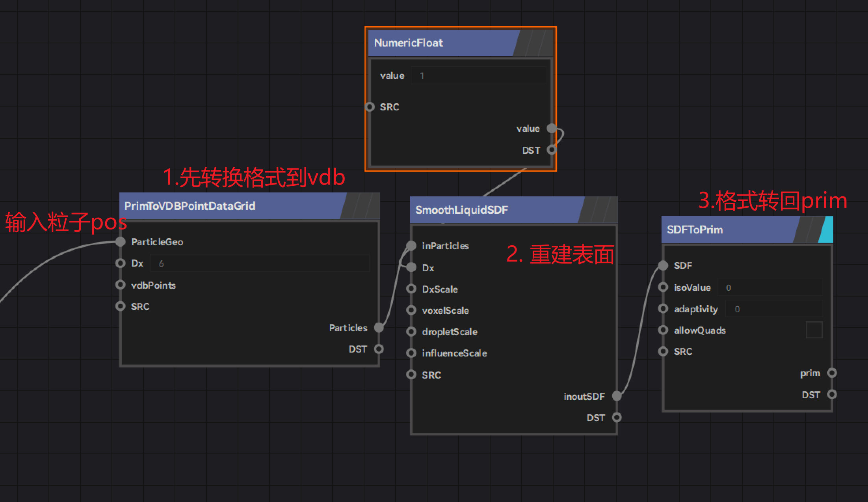Enable the allowQuads checkbox

[x=814, y=330]
